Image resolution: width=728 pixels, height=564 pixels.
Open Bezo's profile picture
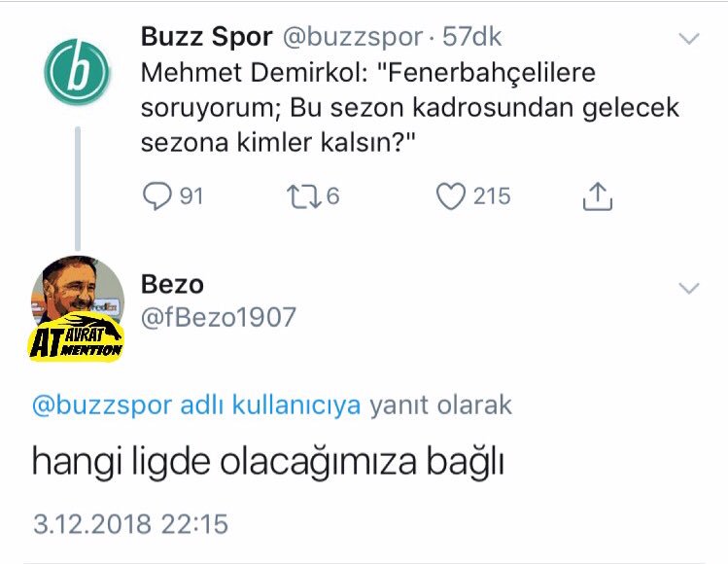click(x=77, y=307)
